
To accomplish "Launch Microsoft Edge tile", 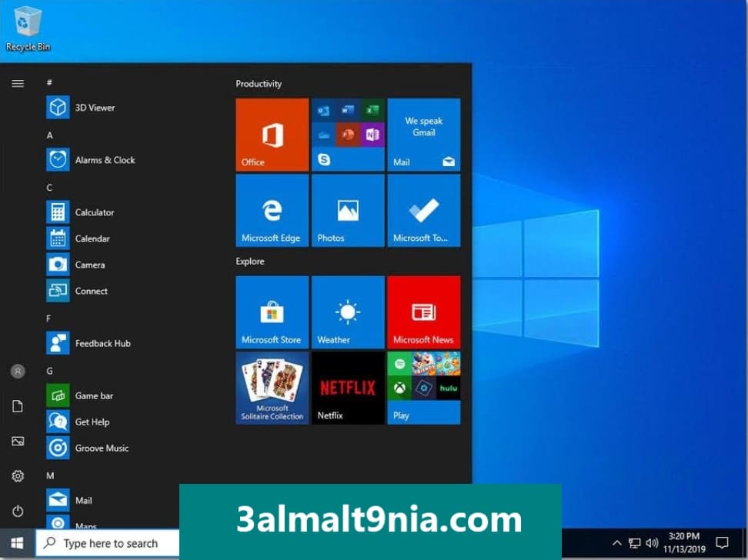I will click(272, 210).
